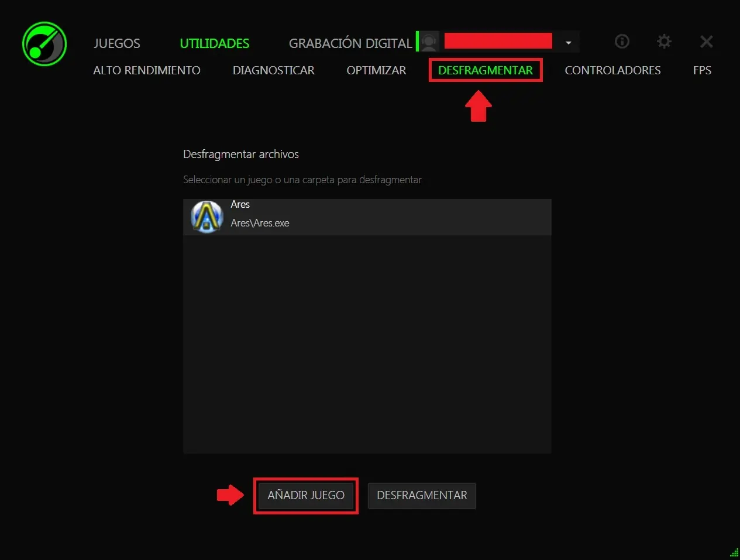Switch to the UTILIDADES tab

pos(215,43)
